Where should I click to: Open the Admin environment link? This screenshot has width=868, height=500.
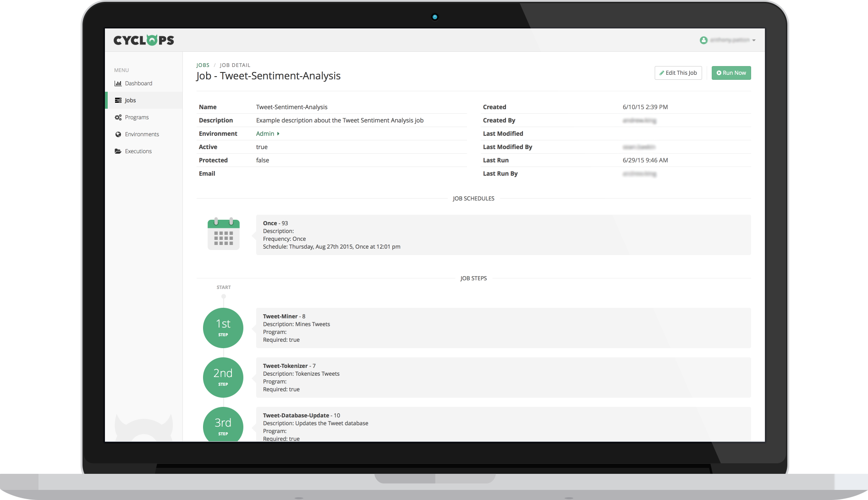[265, 133]
